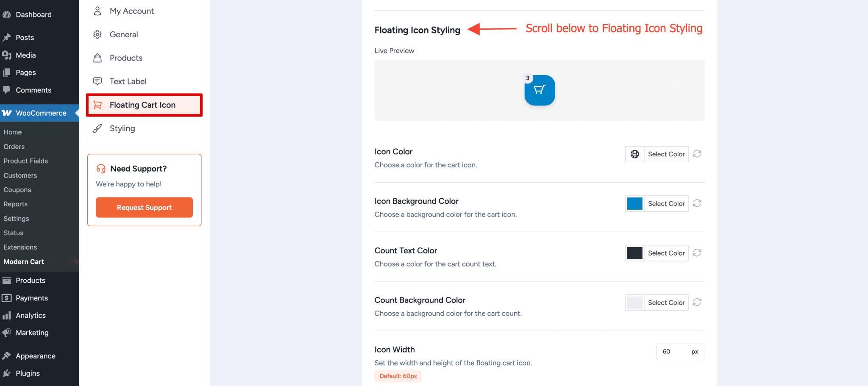This screenshot has height=386, width=868.
Task: Click the Icon Width input field
Action: [676, 351]
